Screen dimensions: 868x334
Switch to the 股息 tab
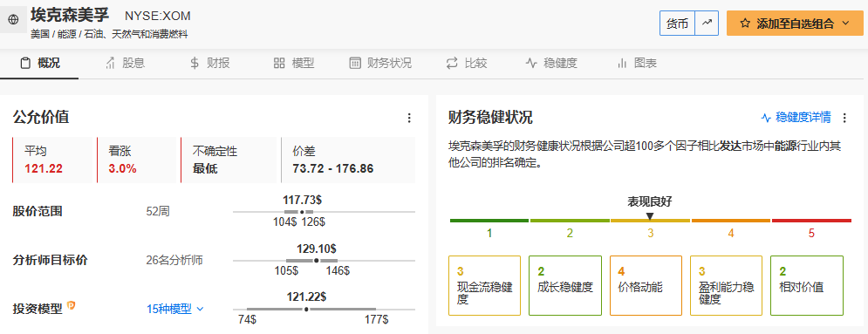125,63
